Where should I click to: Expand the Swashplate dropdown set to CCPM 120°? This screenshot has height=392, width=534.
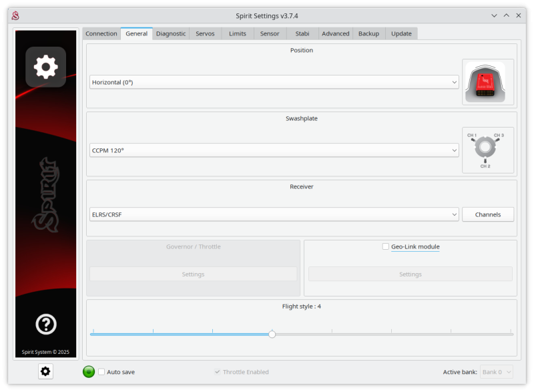click(x=274, y=151)
